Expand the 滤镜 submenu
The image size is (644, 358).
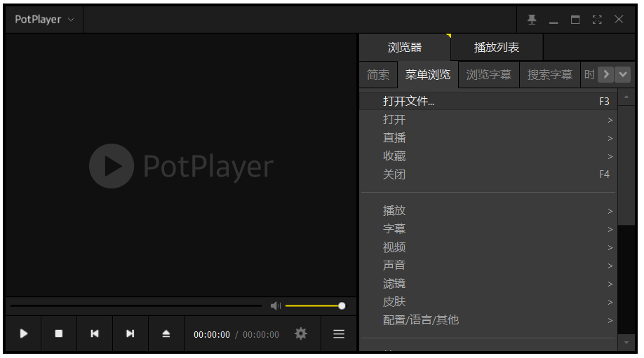point(488,284)
